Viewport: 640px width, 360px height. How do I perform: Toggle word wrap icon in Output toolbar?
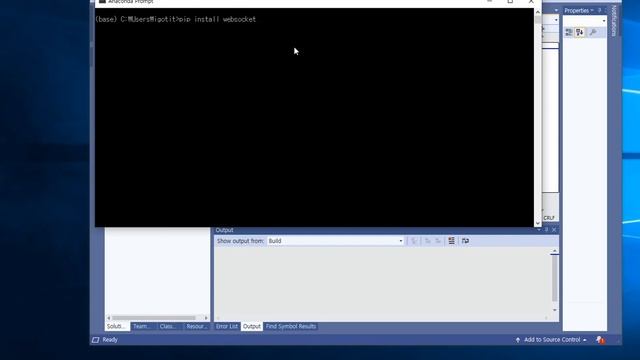click(465, 241)
